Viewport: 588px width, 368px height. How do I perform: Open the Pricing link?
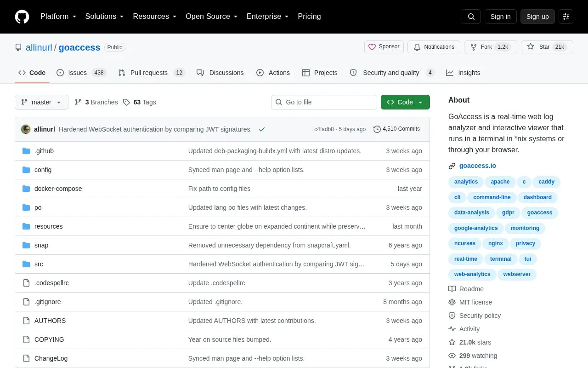pos(309,17)
